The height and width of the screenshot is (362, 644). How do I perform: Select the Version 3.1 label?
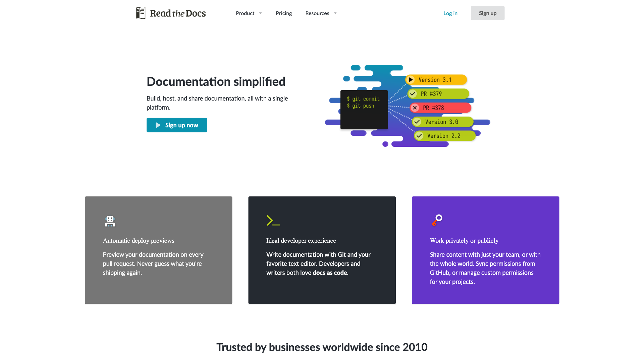click(435, 80)
